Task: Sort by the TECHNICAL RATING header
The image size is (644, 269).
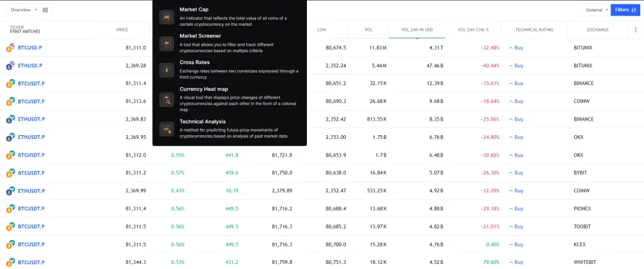Action: coord(535,30)
